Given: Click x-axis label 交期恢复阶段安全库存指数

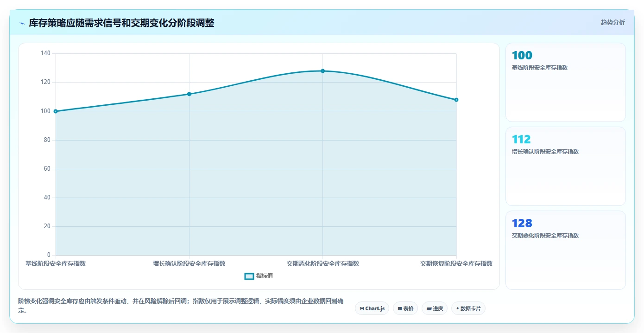Looking at the screenshot, I should (456, 263).
